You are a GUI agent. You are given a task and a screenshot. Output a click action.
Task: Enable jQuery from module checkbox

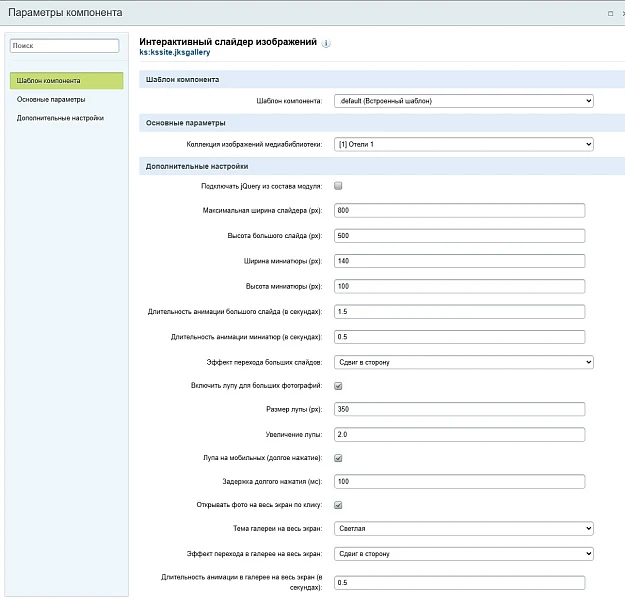[x=338, y=186]
